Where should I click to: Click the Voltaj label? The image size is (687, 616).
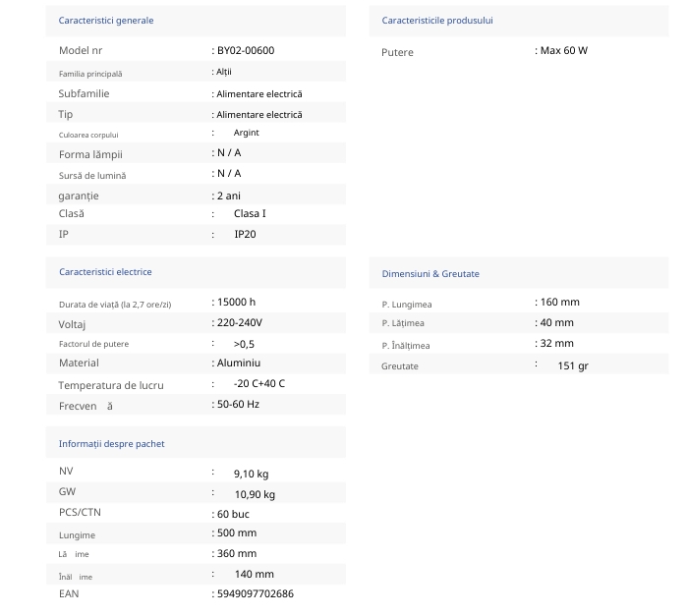72,324
